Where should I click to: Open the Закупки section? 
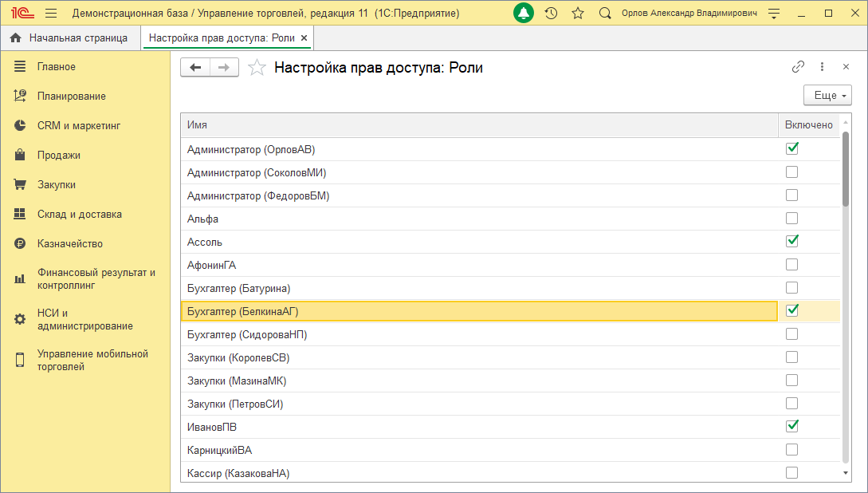coord(57,184)
